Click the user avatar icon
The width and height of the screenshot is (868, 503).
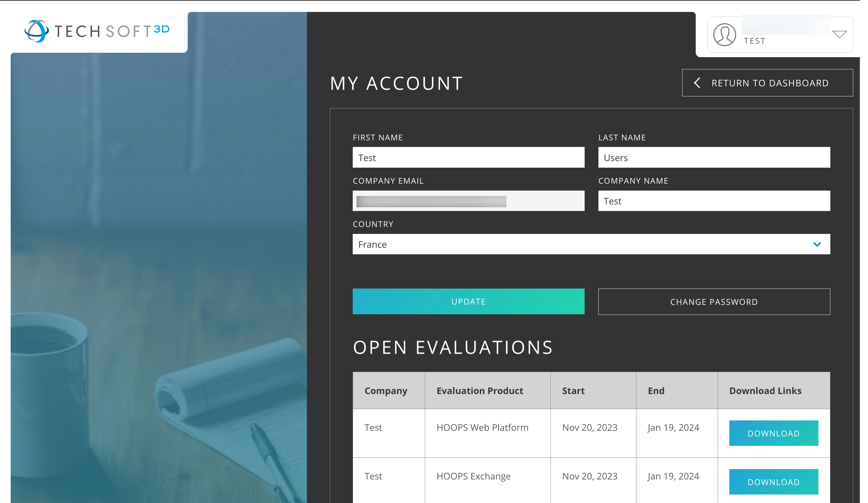coord(725,35)
